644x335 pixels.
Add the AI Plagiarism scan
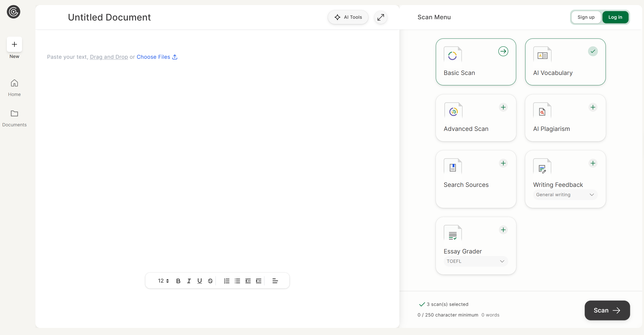click(x=593, y=107)
